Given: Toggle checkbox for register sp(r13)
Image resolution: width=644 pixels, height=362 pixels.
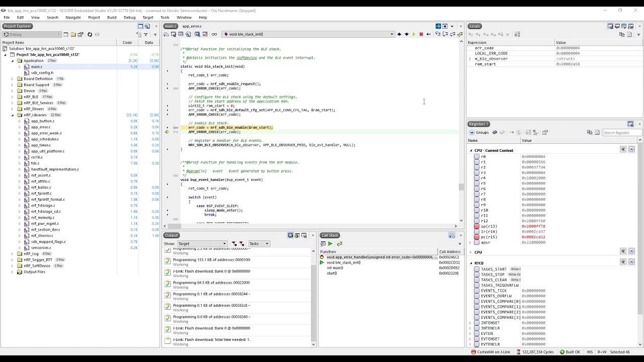Looking at the screenshot, I should [x=476, y=226].
